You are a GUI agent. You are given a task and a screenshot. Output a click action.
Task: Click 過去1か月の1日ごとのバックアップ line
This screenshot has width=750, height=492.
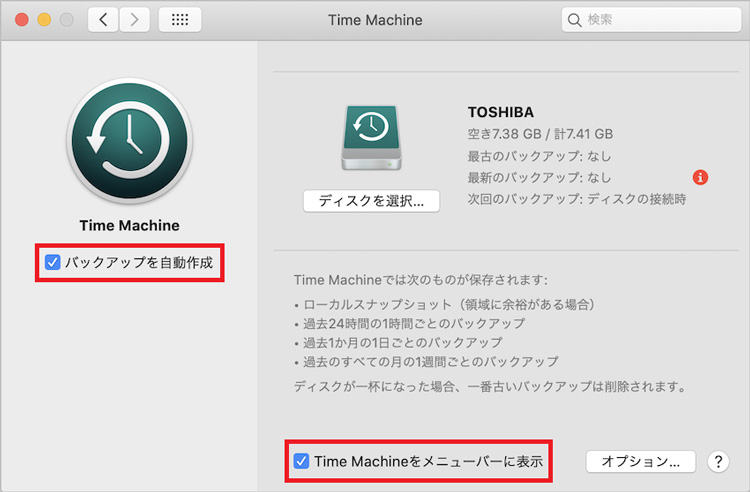coord(398,343)
